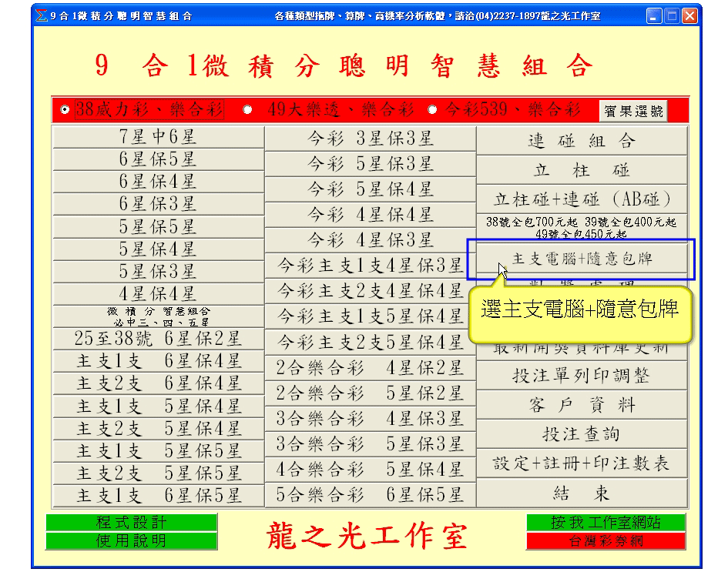The width and height of the screenshot is (728, 572).
Task: Click 立柱碰+連碰 (AB碰) button
Action: coord(582,199)
